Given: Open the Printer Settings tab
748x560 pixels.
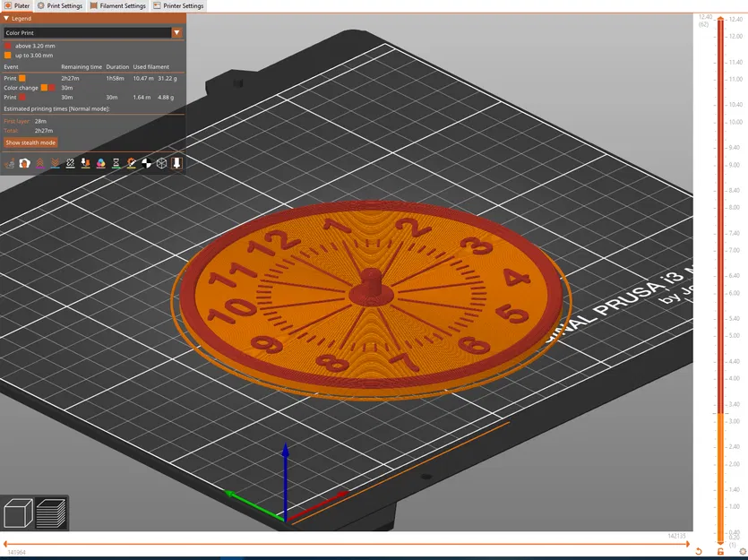Looking at the screenshot, I should point(178,5).
